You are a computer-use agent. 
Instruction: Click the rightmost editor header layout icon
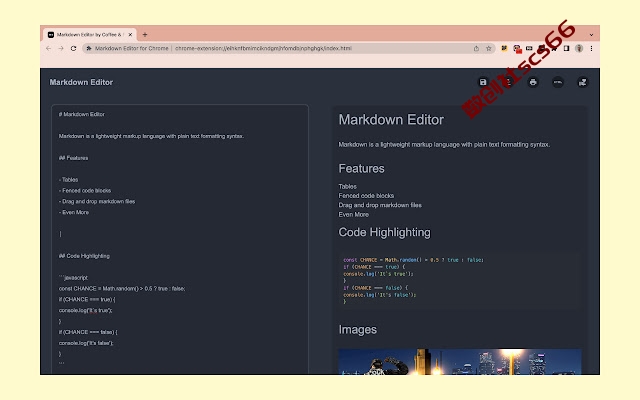pos(582,82)
